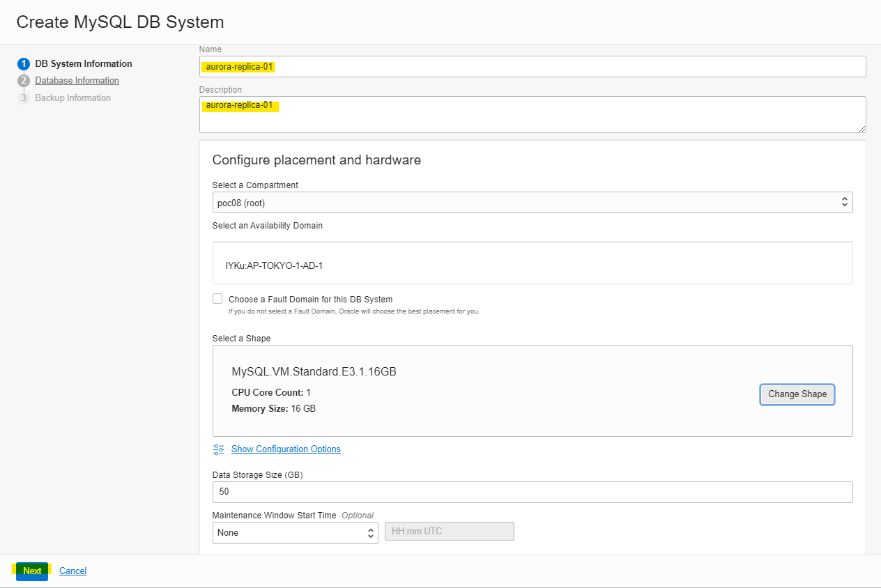Screen dimensions: 881x588
Task: Go to Database Information step
Action: click(77, 81)
